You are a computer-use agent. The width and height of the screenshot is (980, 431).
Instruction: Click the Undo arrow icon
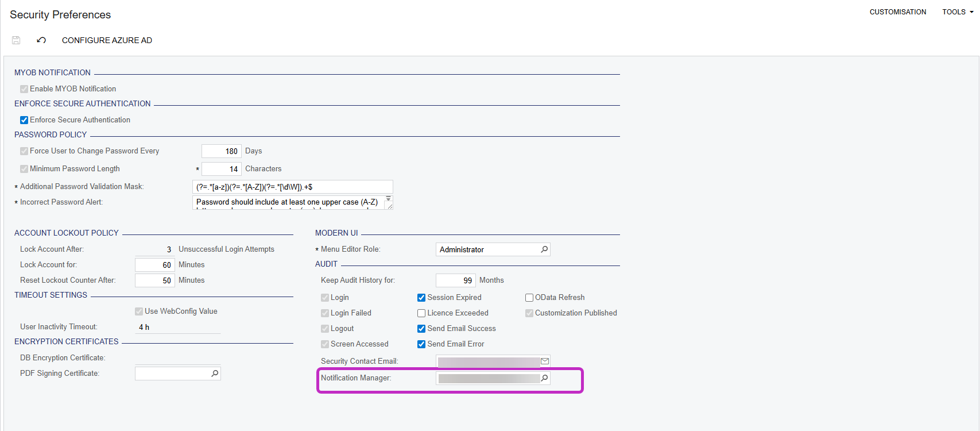(x=41, y=40)
